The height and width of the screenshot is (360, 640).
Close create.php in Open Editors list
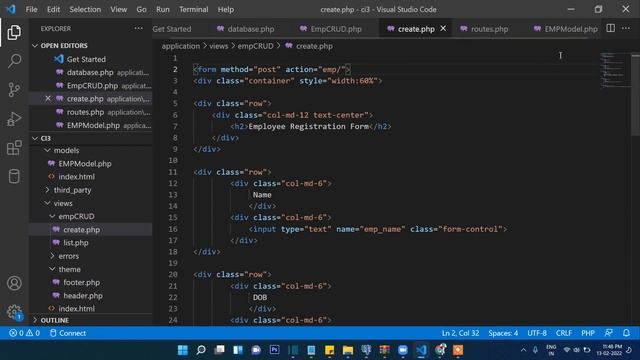(48, 98)
